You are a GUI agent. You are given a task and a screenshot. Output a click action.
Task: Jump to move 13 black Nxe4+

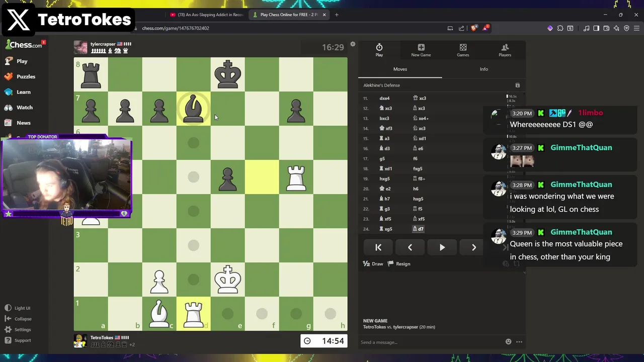click(x=421, y=118)
